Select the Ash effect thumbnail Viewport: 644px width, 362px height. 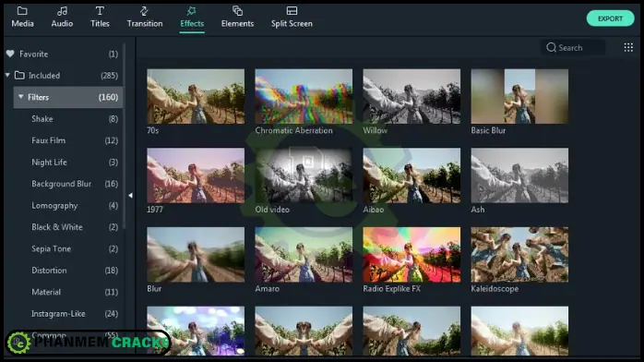[x=519, y=175]
